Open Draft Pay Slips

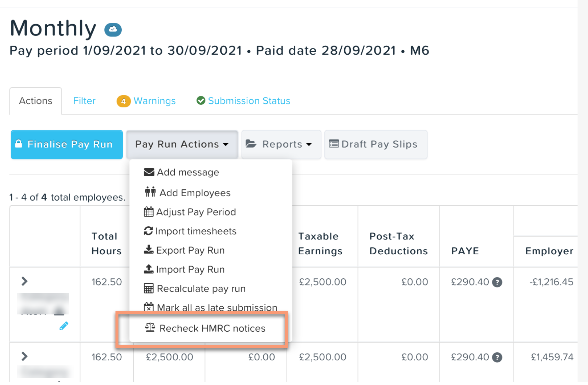376,145
